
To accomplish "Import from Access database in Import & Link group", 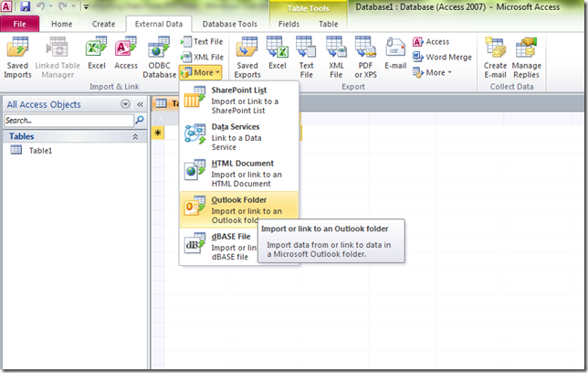I will click(x=126, y=53).
